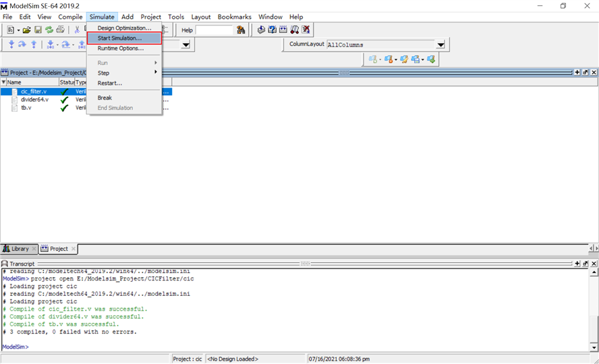Click the Save floppy-disk icon

point(38,30)
